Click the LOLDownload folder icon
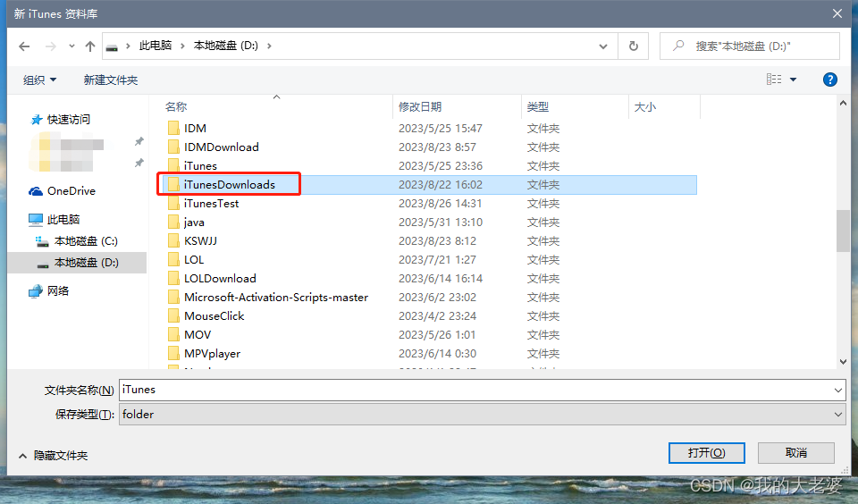 pos(173,278)
